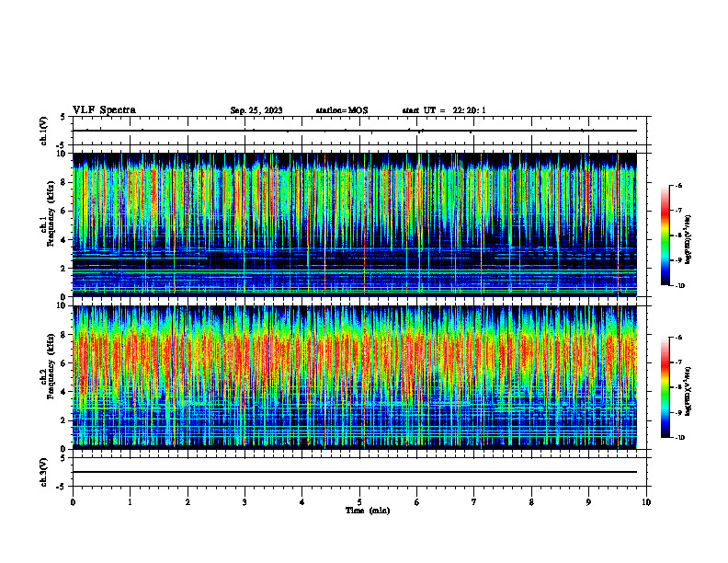
Task: Click the "0" tick on the time axis
Action: pos(73,502)
